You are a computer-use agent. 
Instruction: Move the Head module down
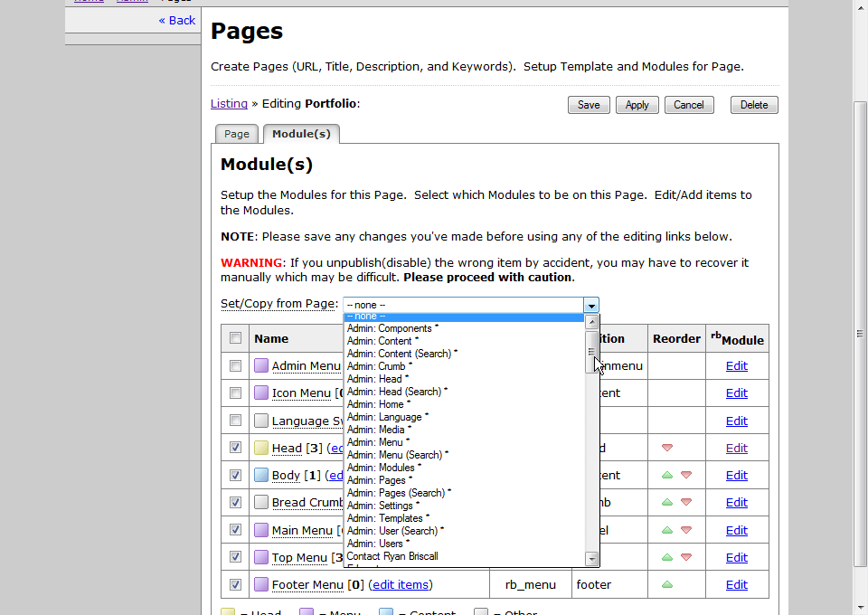(x=667, y=448)
